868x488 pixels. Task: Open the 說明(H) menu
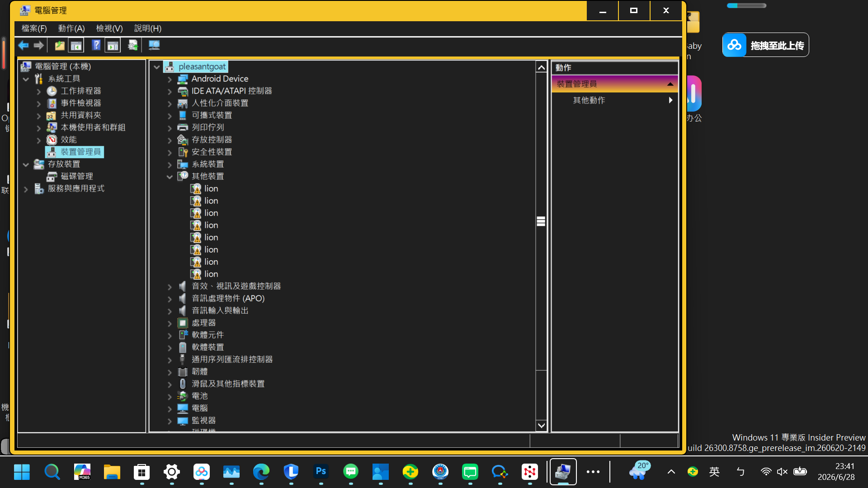(x=148, y=28)
